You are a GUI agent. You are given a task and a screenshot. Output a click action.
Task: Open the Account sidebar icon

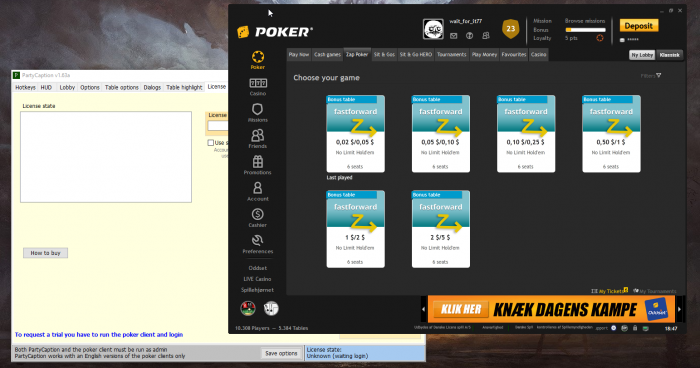[258, 188]
